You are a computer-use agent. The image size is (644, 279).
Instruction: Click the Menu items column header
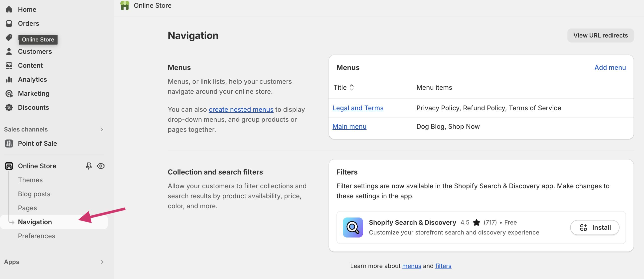point(434,88)
